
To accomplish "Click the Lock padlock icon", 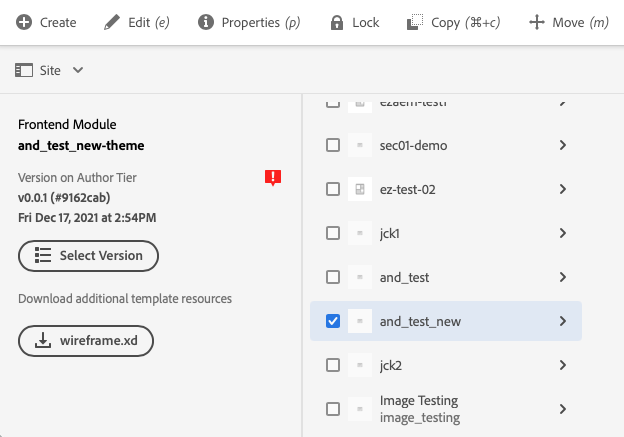I will click(335, 22).
